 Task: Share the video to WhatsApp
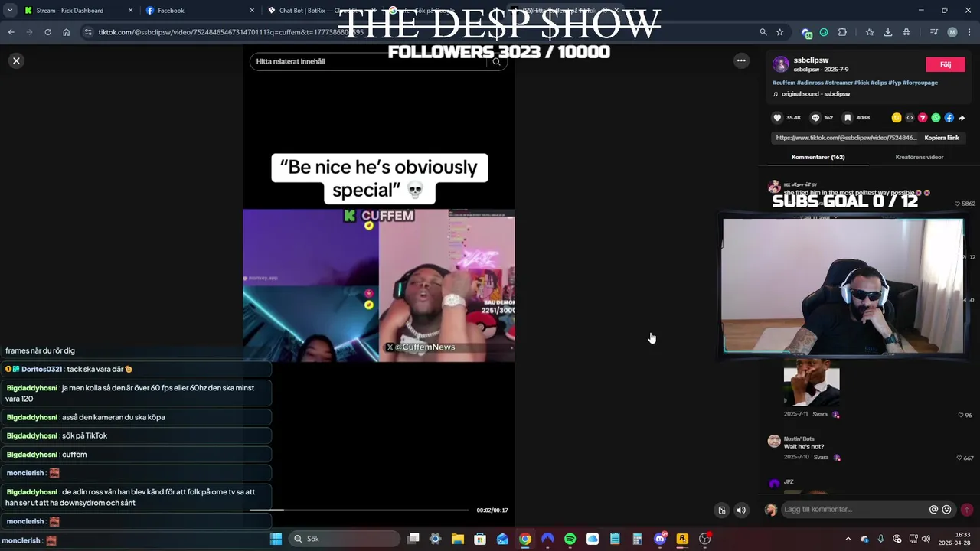point(936,118)
